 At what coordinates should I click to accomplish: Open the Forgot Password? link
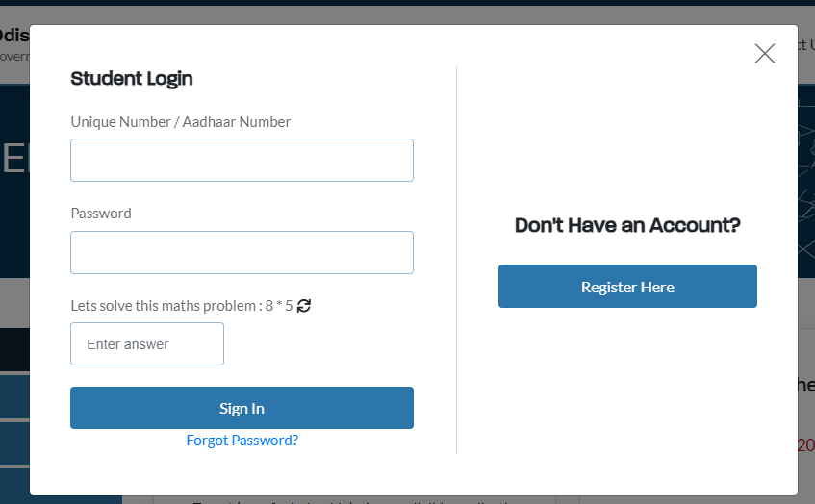pyautogui.click(x=242, y=441)
